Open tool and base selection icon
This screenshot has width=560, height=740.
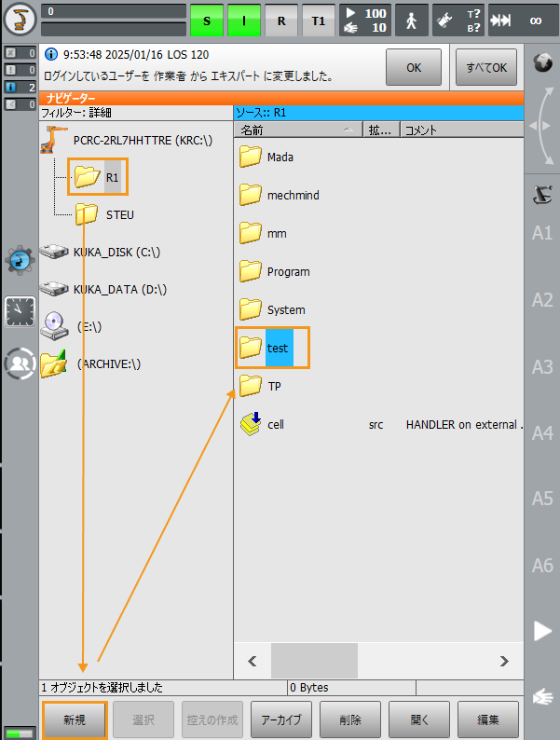tap(458, 21)
